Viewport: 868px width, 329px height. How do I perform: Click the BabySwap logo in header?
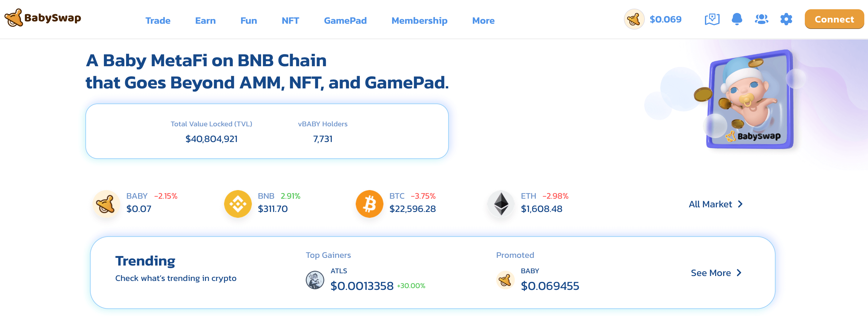click(43, 18)
